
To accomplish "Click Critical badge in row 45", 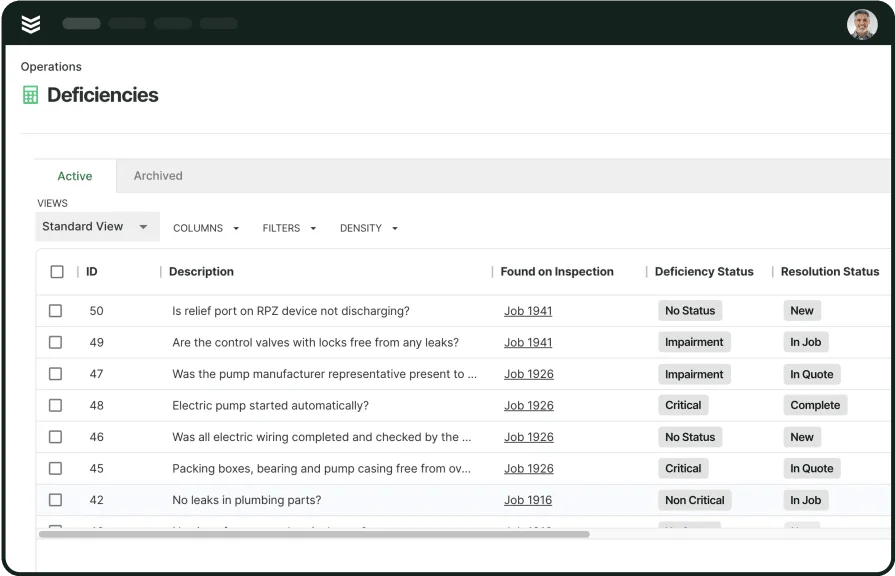I will click(x=683, y=468).
